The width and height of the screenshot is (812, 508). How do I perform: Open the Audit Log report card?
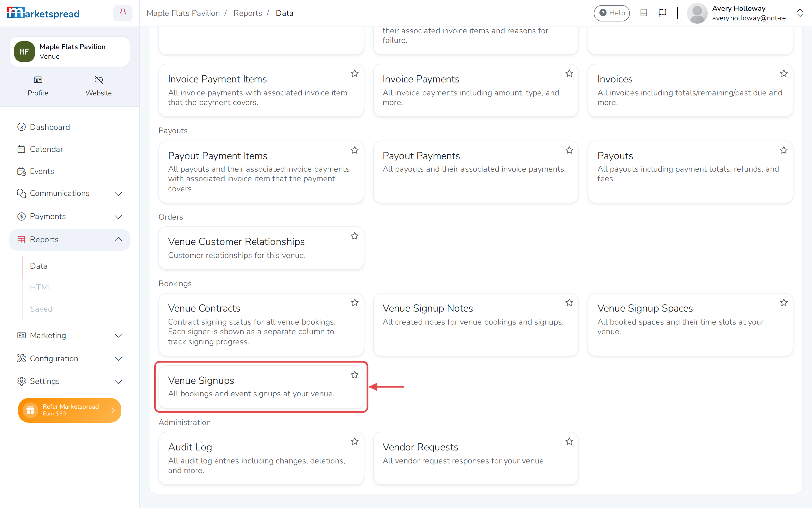pos(261,458)
